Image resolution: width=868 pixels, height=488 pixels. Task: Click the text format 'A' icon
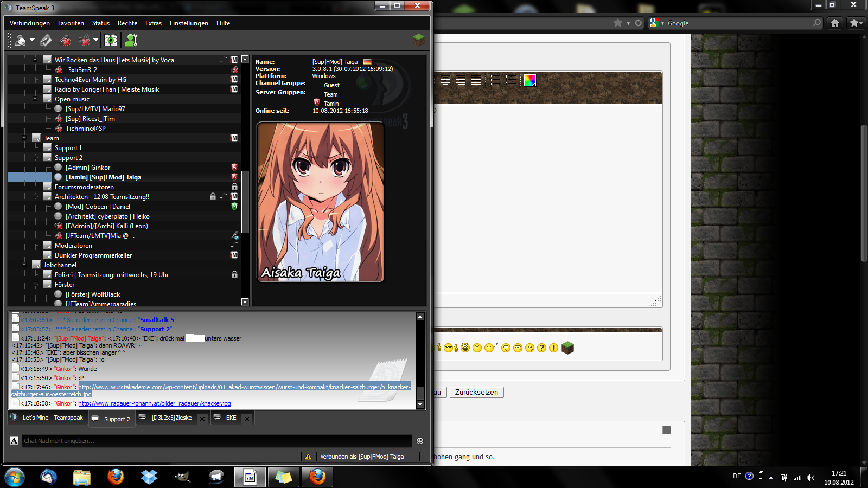pos(14,441)
